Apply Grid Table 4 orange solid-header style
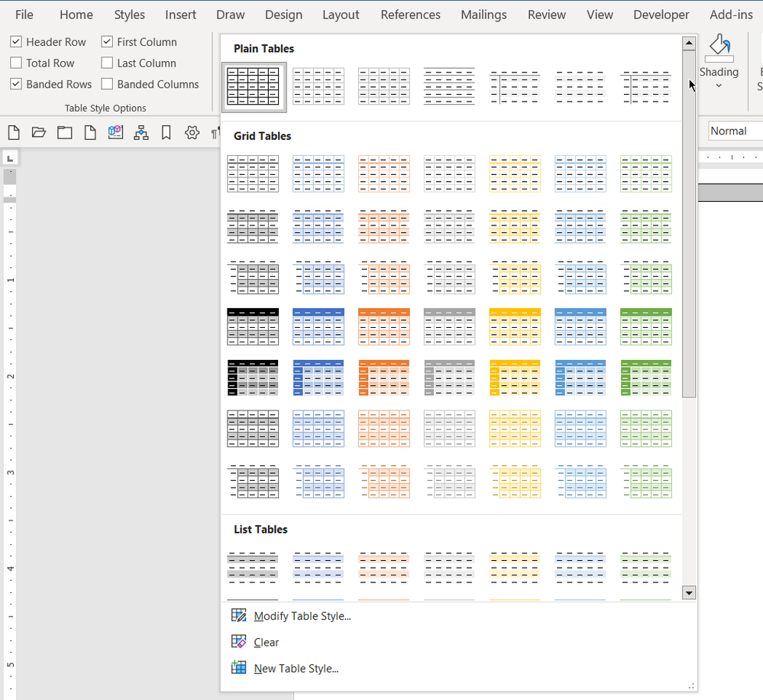The width and height of the screenshot is (763, 700). [x=384, y=326]
